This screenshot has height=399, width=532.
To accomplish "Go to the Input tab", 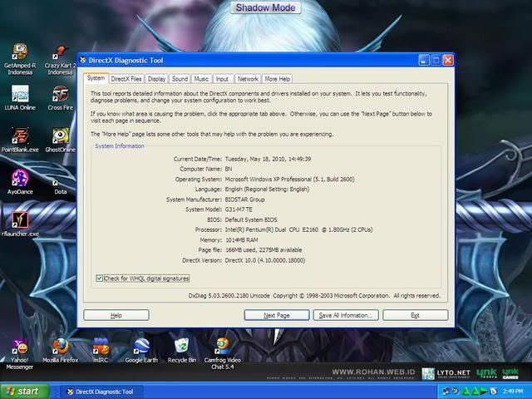I will [x=222, y=79].
